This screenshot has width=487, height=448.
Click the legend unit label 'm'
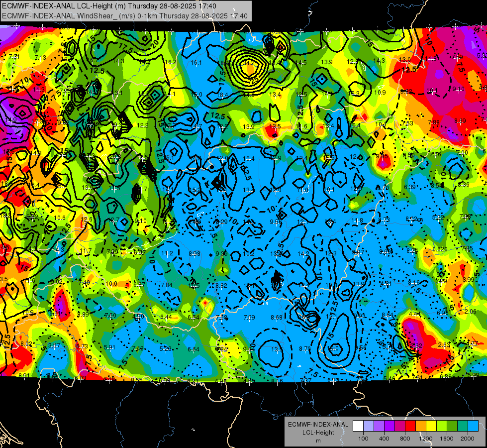click(318, 441)
